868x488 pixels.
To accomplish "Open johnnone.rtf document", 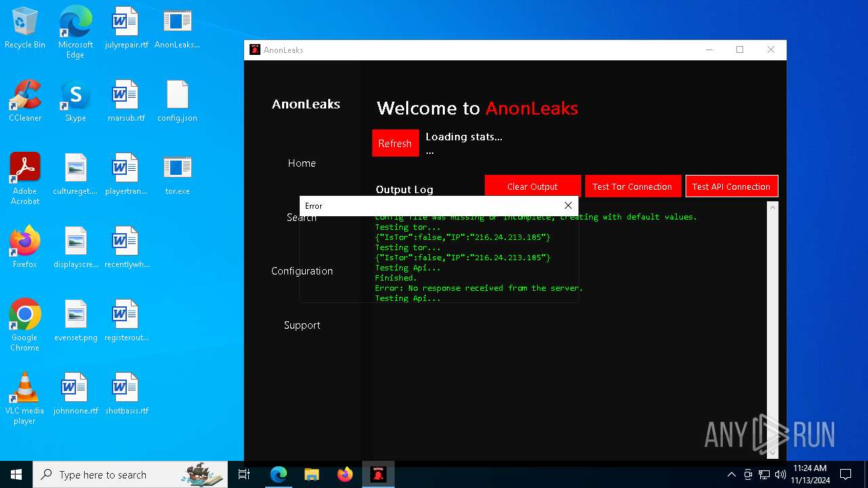I will click(x=75, y=394).
